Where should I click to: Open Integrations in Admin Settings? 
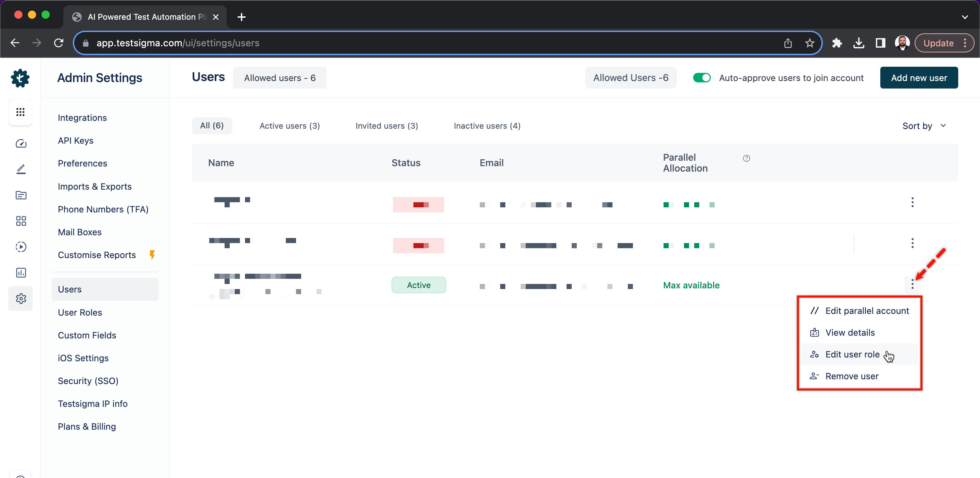click(82, 117)
